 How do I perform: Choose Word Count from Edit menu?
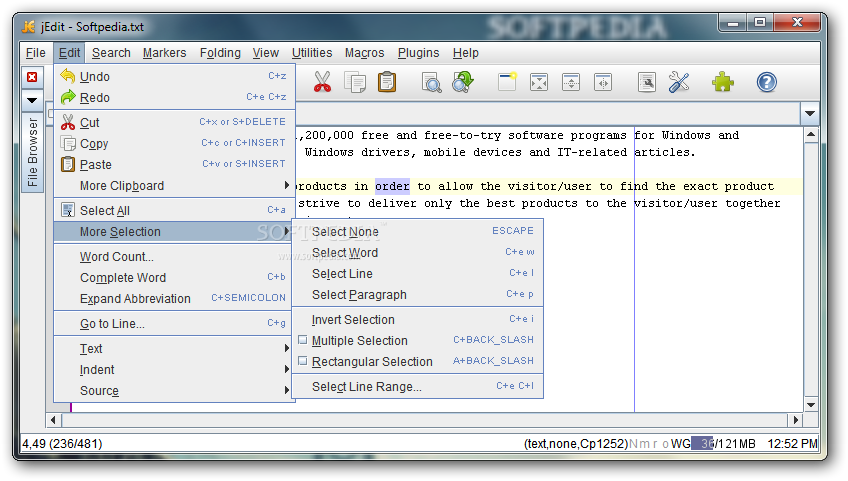point(174,256)
